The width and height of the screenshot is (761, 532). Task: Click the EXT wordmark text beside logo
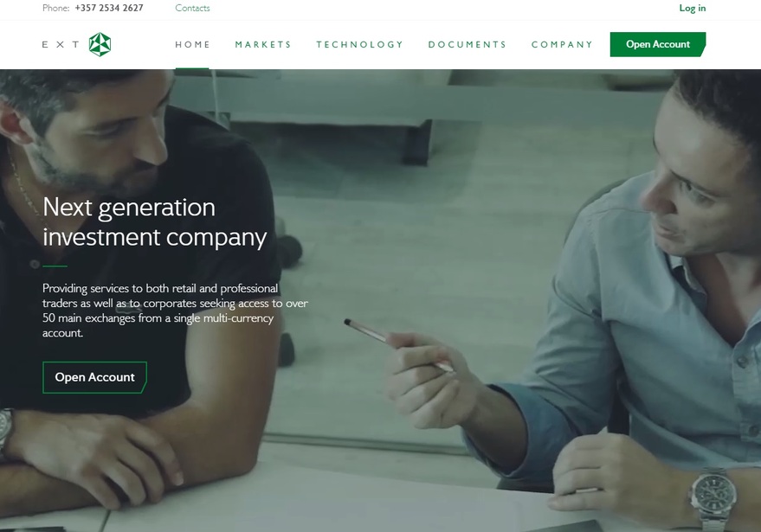tap(61, 45)
